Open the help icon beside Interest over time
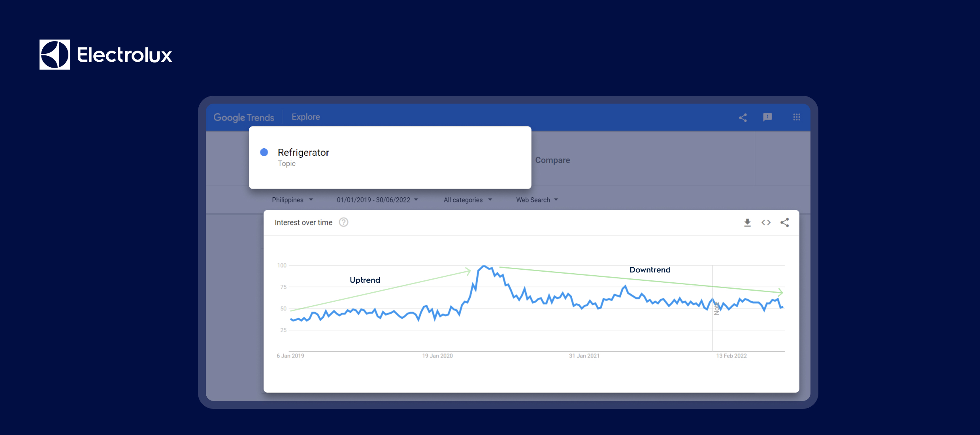980x435 pixels. [343, 222]
